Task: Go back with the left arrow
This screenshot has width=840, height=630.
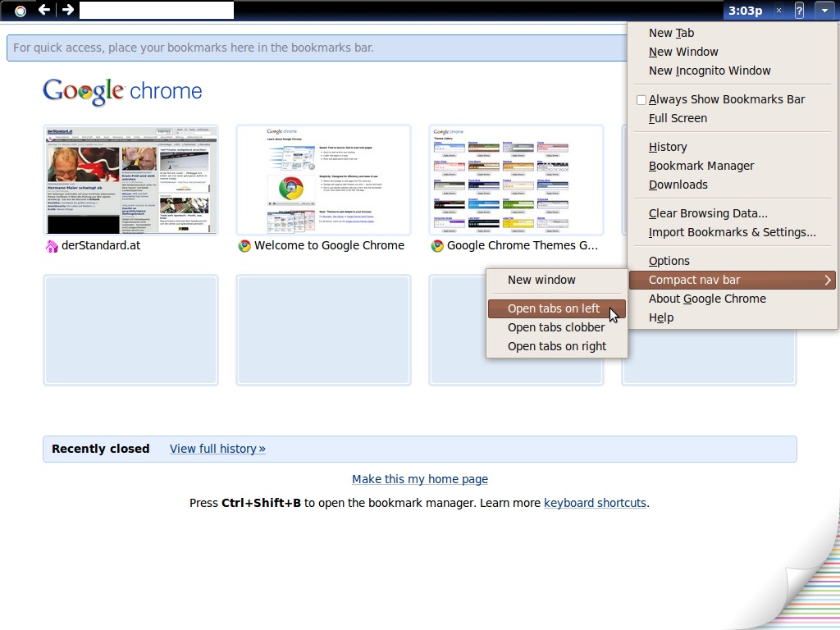Action: pos(44,10)
